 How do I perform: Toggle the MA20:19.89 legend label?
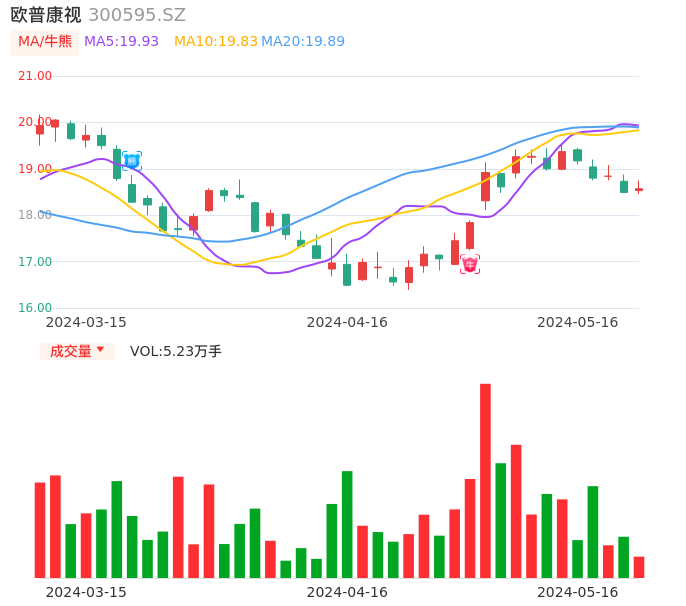(x=303, y=42)
